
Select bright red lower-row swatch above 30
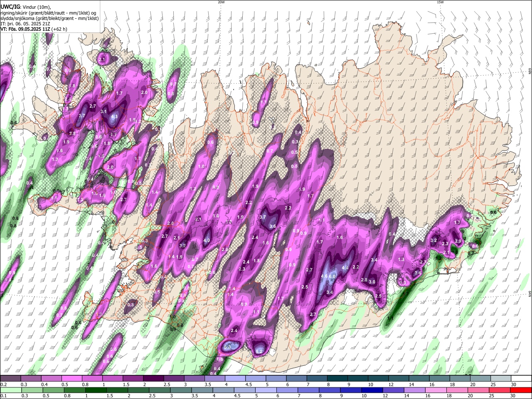tap(521, 390)
